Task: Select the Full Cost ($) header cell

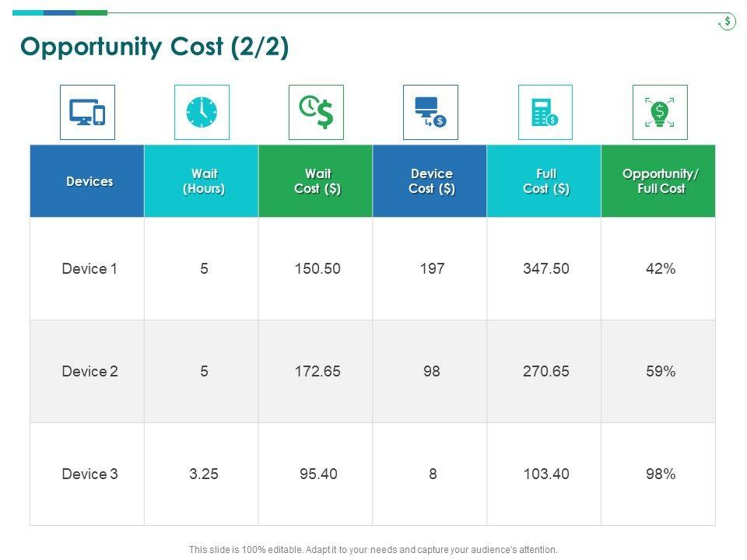Action: (546, 181)
